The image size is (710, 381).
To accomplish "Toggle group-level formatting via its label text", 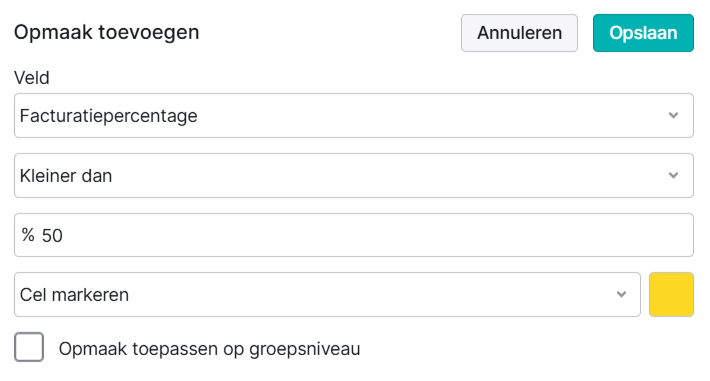I will coord(209,349).
